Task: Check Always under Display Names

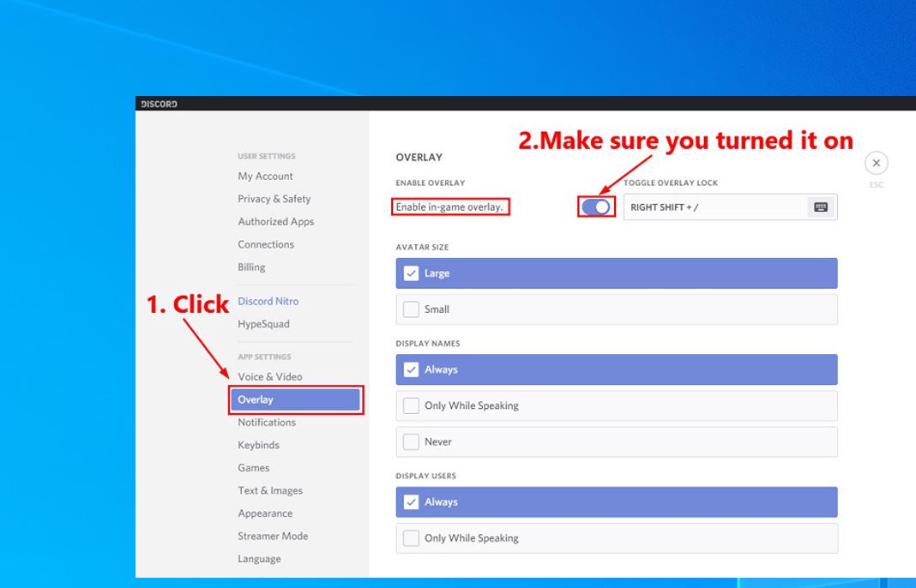Action: (x=412, y=369)
